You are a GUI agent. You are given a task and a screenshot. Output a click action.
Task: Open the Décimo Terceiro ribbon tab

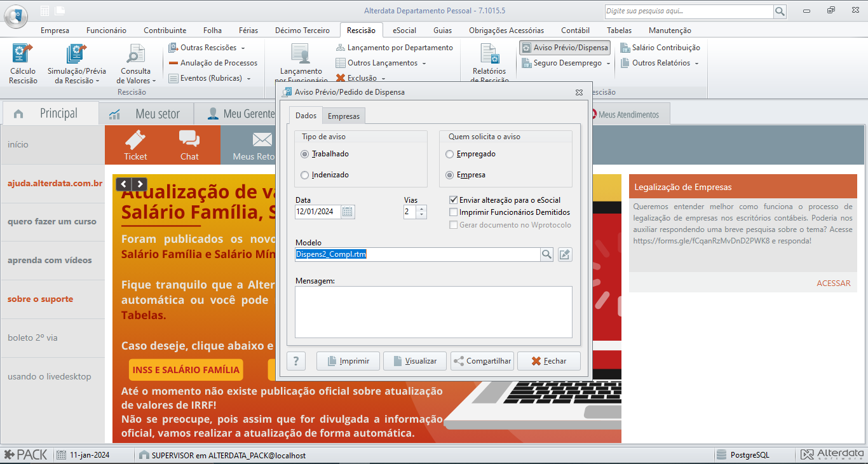coord(302,30)
